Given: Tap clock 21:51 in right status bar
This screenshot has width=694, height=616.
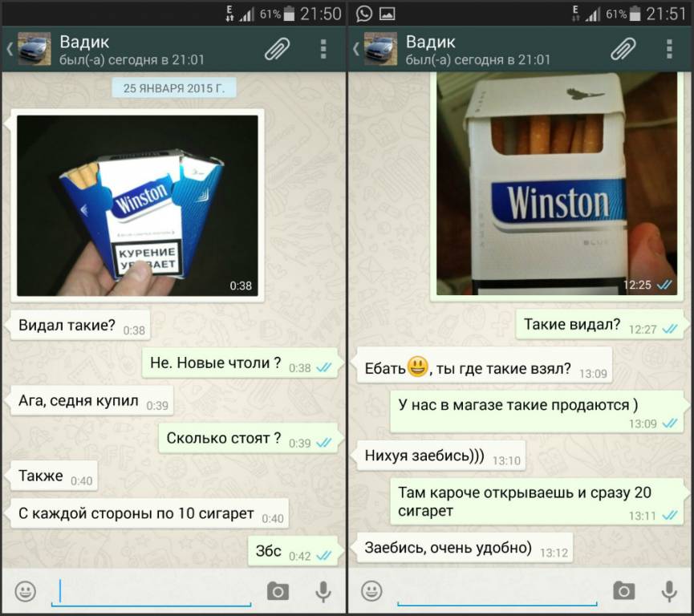Looking at the screenshot, I should [666, 14].
